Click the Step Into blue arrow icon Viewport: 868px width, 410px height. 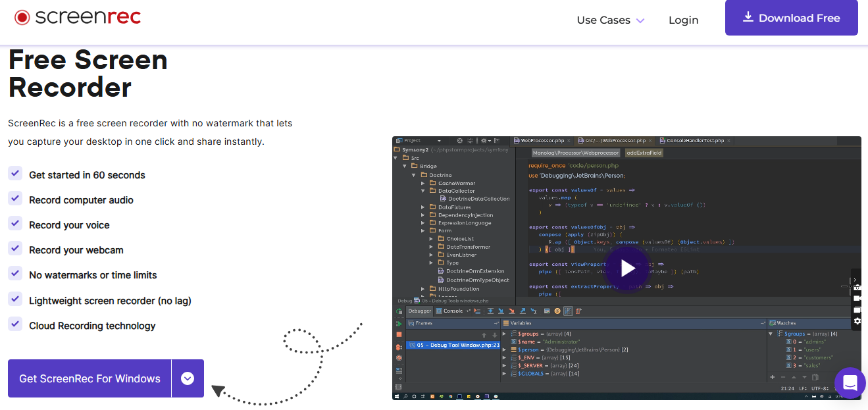pyautogui.click(x=501, y=311)
